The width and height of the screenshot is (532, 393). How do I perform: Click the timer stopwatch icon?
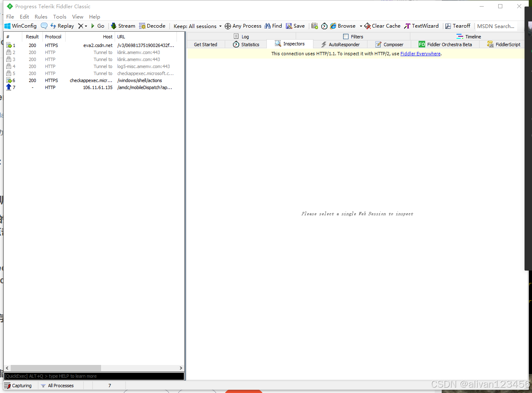tap(325, 26)
